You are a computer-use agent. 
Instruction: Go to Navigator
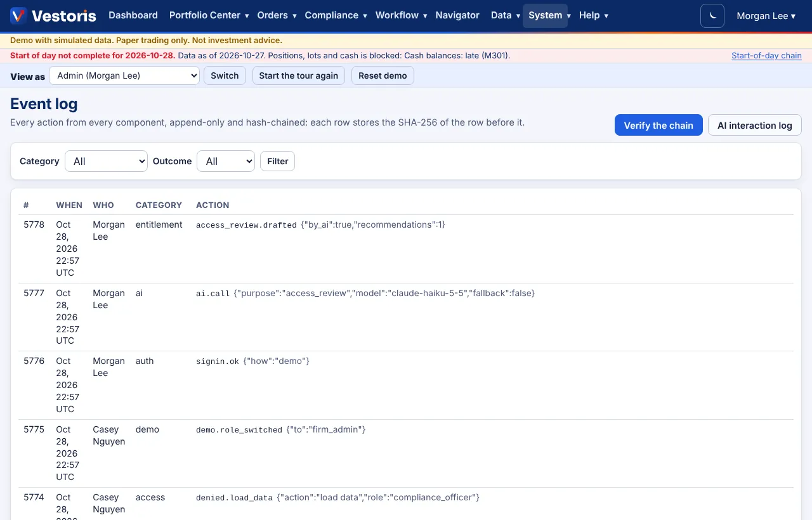click(x=457, y=15)
